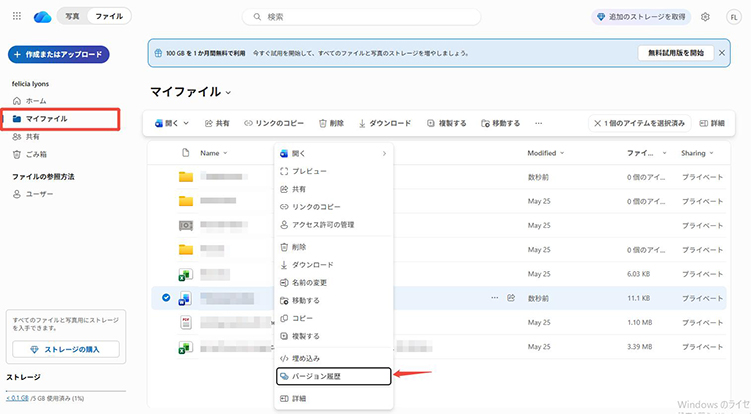Click the 6.03 KB size cell
Viewport: 751px width, 414px height.
coord(638,274)
